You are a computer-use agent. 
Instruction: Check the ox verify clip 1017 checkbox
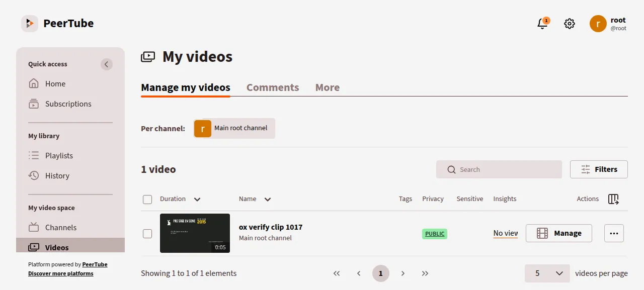[147, 234]
